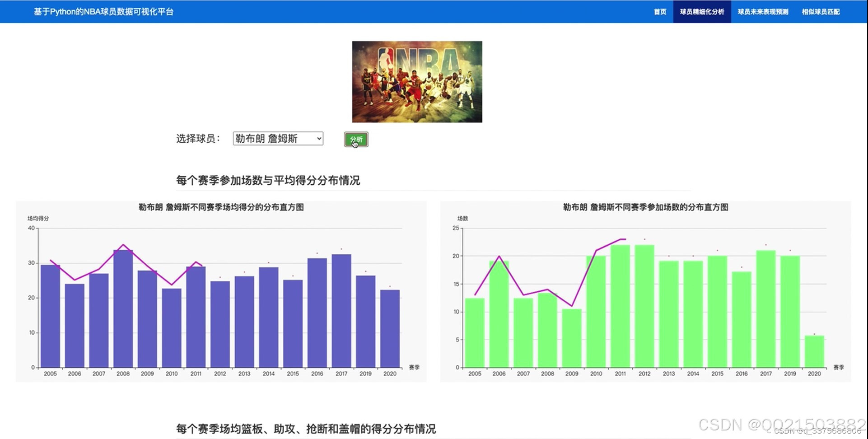868x439 pixels.
Task: Open the 首页 navigation item
Action: pos(659,12)
